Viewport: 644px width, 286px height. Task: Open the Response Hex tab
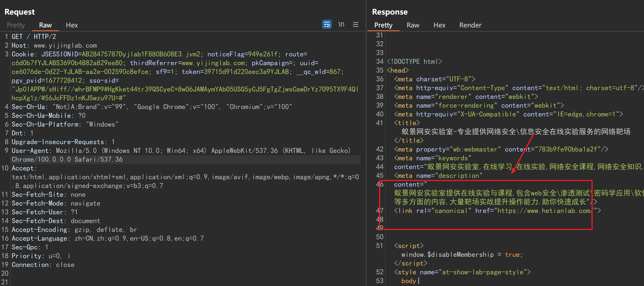pyautogui.click(x=439, y=25)
